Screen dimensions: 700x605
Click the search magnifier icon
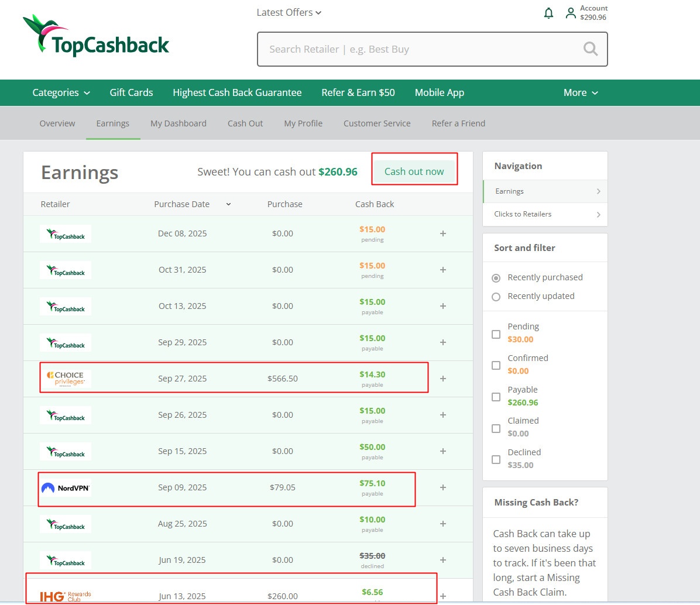coord(591,49)
